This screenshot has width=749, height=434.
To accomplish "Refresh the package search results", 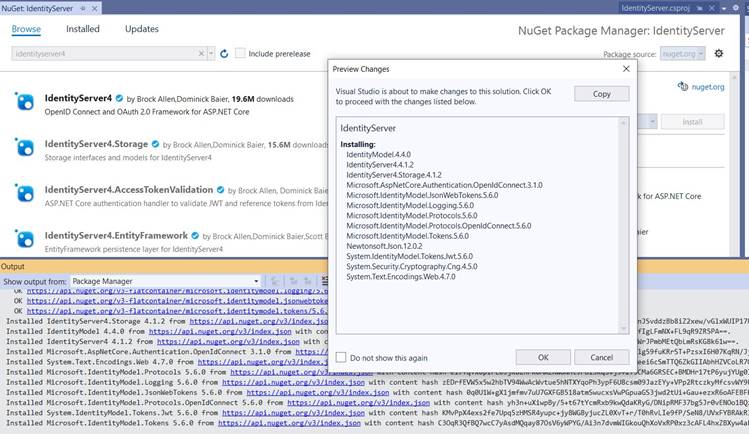I will (x=224, y=53).
